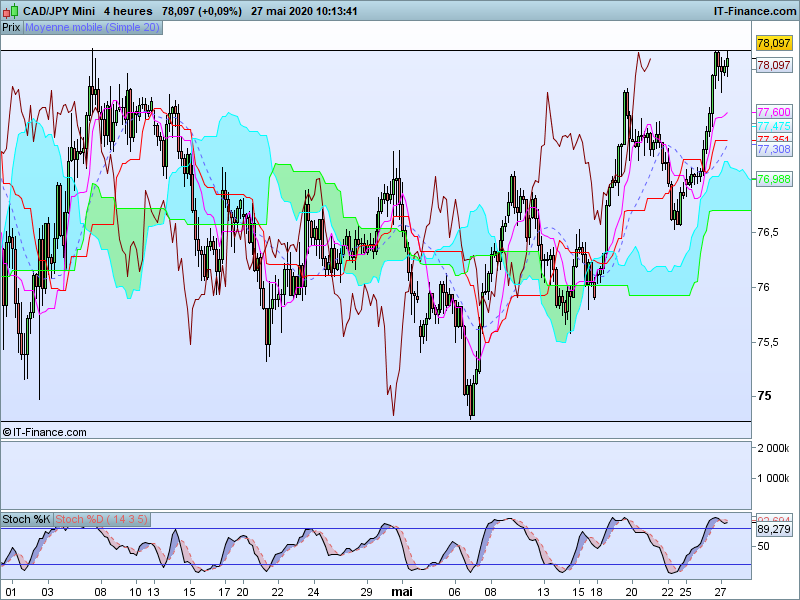Click the 25 date label on time axis
The width and height of the screenshot is (800, 600).
(685, 592)
